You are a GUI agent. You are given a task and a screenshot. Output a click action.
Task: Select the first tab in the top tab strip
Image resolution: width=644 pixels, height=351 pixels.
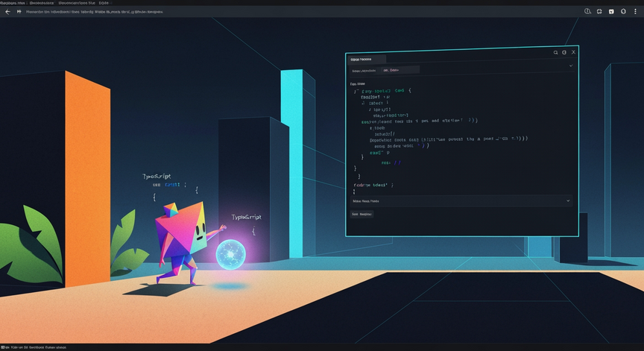tap(13, 2)
